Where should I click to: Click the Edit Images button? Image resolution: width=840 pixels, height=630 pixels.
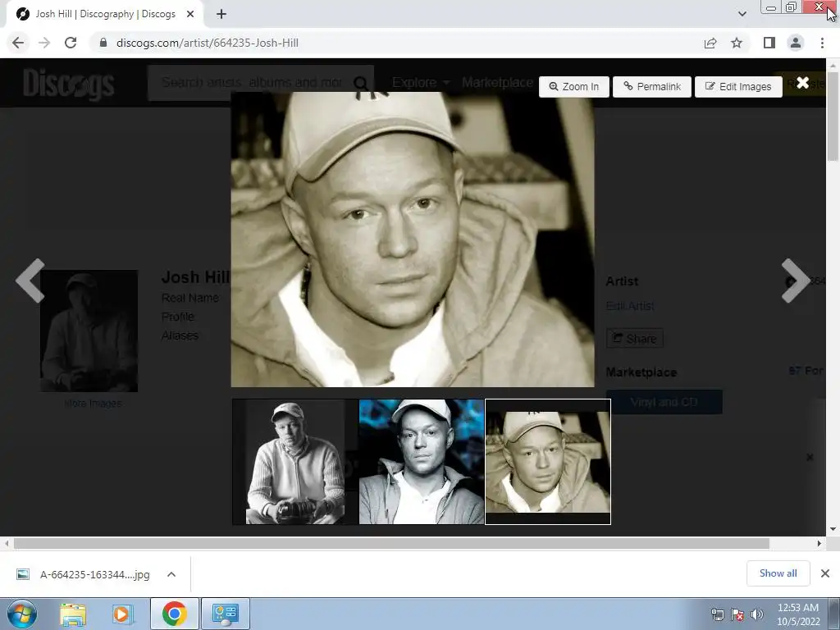[x=738, y=87]
